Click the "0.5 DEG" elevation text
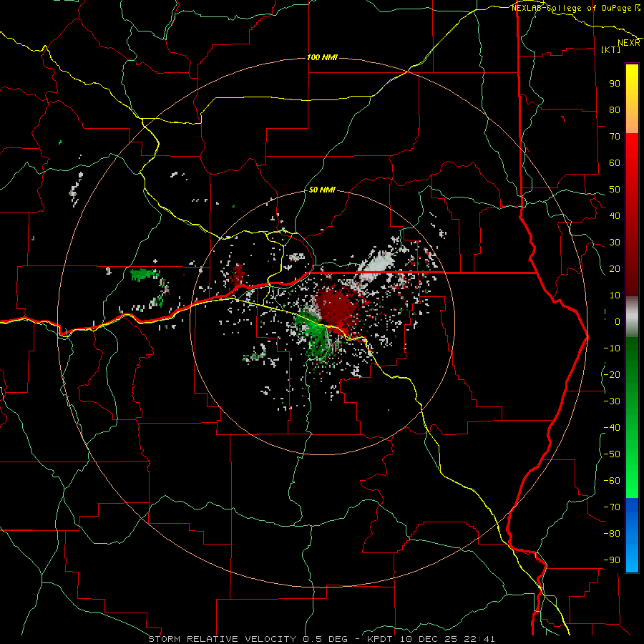Viewport: 644px width, 644px height. 325,639
